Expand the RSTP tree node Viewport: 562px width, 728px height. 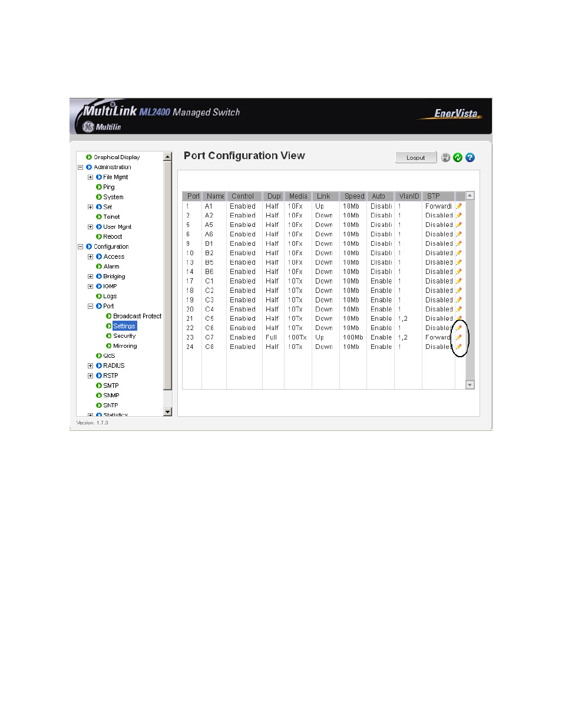tap(90, 376)
